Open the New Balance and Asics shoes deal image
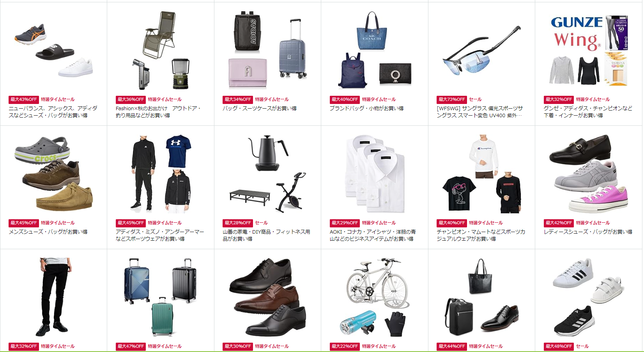This screenshot has height=352, width=644. (x=53, y=50)
